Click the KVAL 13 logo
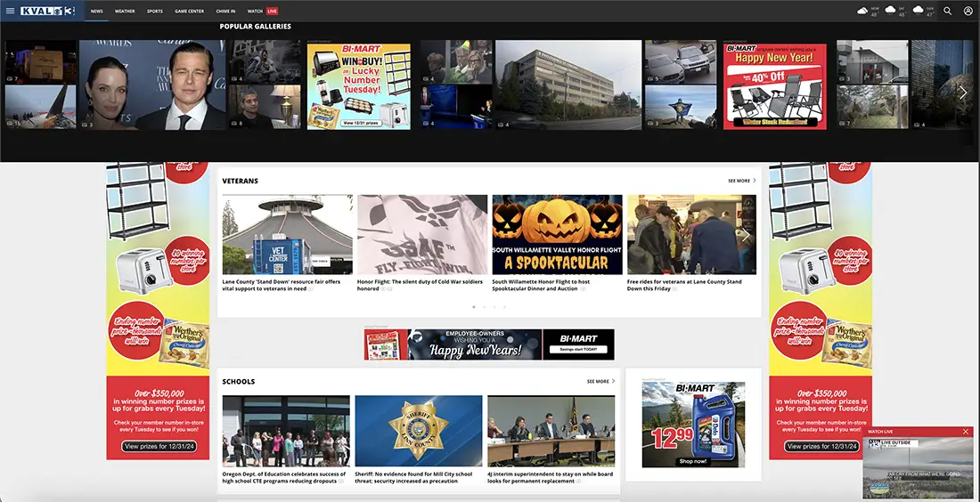The height and width of the screenshot is (502, 980). tap(47, 11)
